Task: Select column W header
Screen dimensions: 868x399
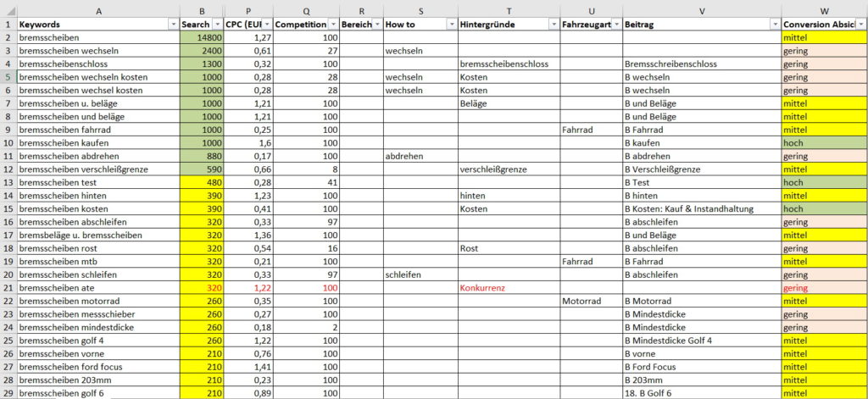Action: coord(824,11)
